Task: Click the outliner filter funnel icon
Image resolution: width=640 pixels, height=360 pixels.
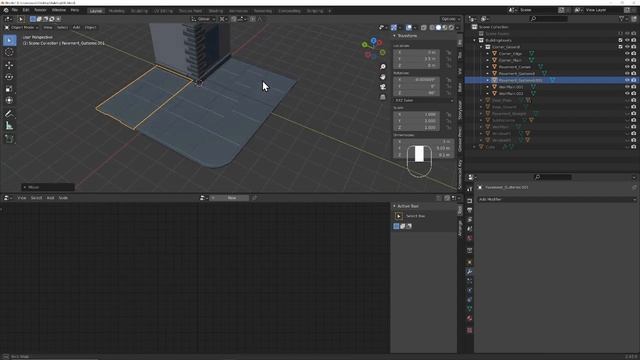Action: [x=622, y=19]
